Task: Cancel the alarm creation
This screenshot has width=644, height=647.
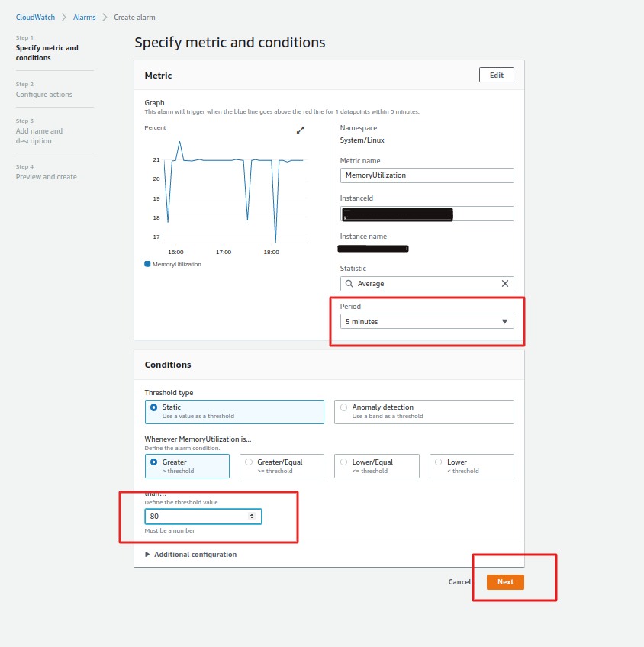Action: [459, 582]
